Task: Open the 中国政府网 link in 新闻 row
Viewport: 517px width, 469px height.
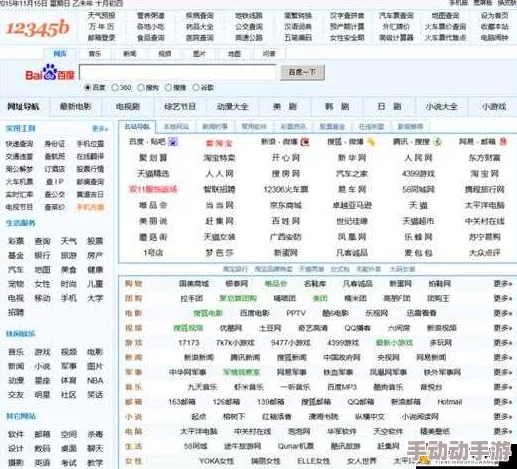Action: pyautogui.click(x=342, y=357)
